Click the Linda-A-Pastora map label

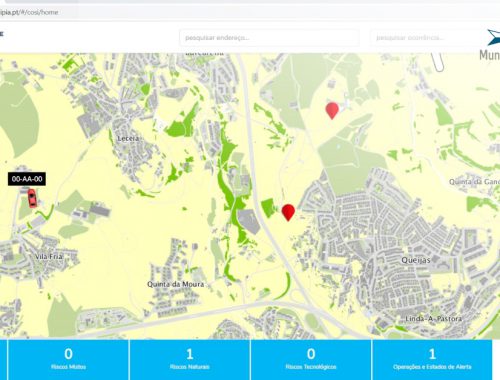[434, 319]
